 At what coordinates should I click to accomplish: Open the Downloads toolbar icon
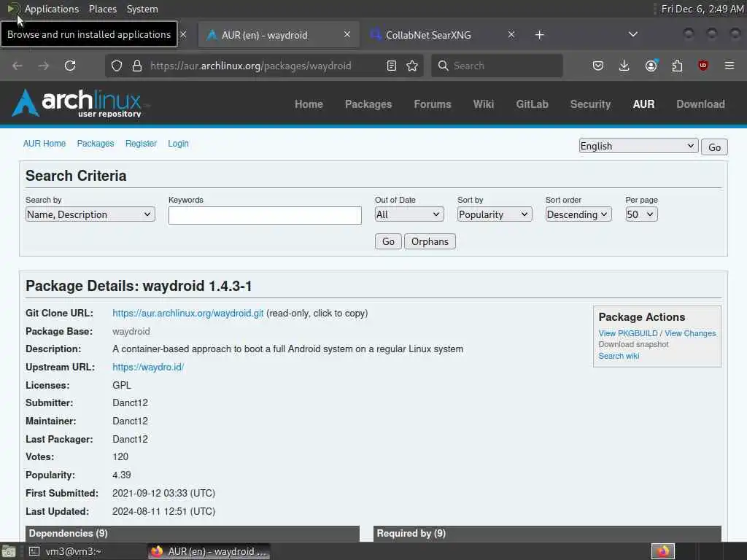coord(624,66)
